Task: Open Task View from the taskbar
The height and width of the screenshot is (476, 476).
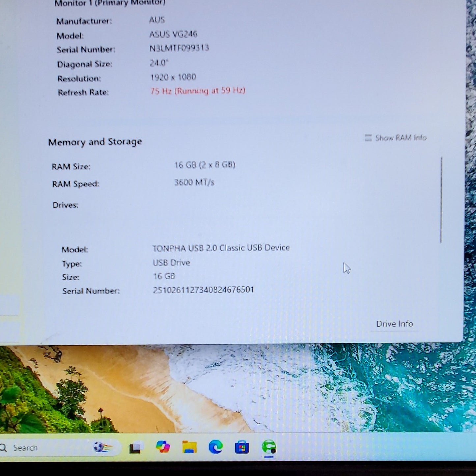Action: [x=135, y=448]
